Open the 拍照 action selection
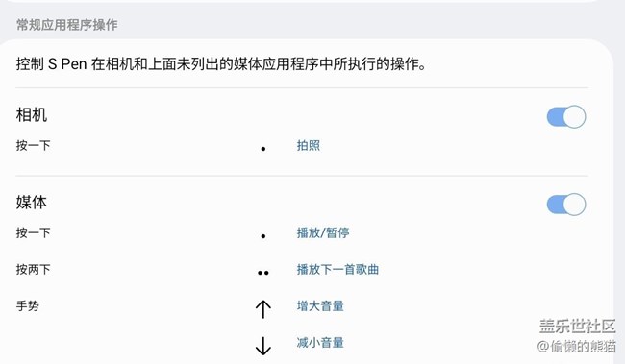This screenshot has height=364, width=625. click(x=308, y=145)
